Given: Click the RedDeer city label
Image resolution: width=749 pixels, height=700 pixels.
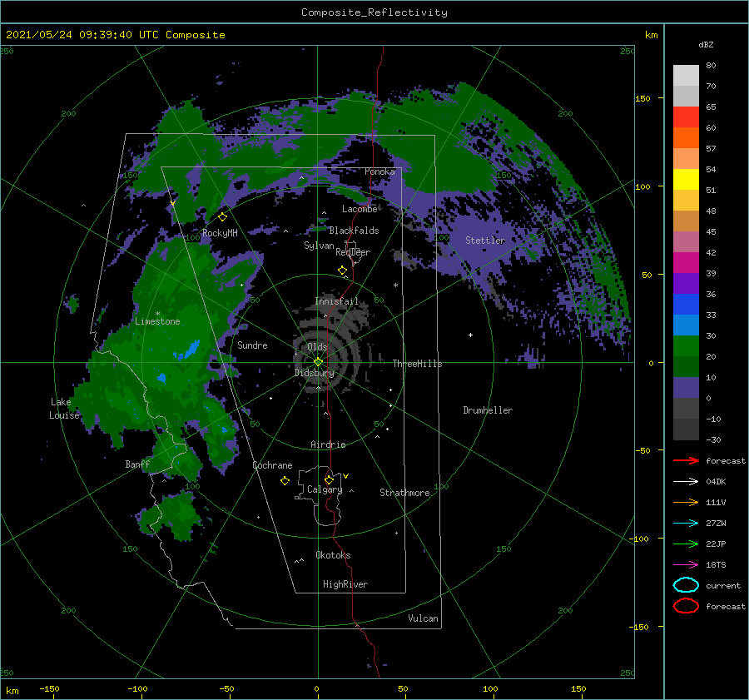Looking at the screenshot, I should coord(353,252).
